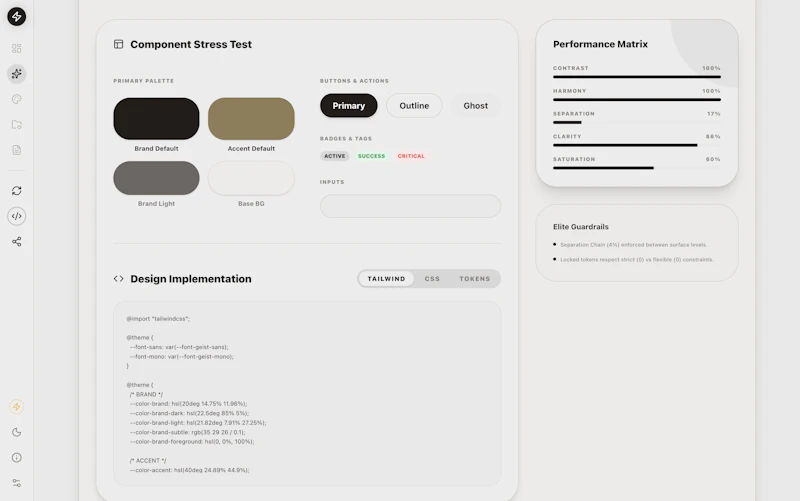Click the "BADGES & TAGS" section label
Screen dimensions: 800x501
[346, 139]
